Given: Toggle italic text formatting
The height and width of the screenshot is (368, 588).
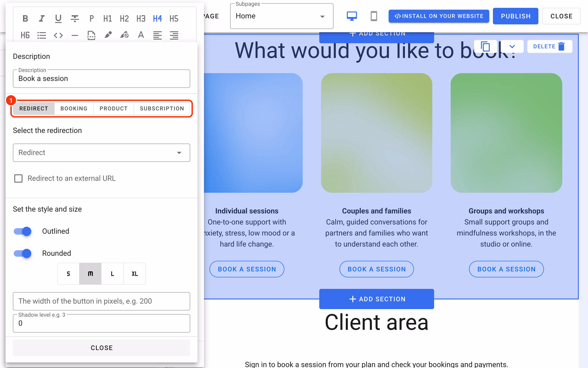Looking at the screenshot, I should (x=42, y=18).
